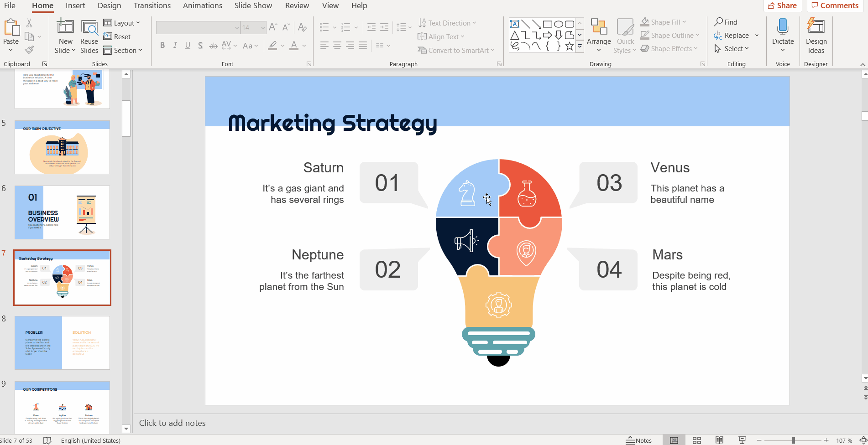
Task: Click the Format Painter icon
Action: [x=30, y=50]
